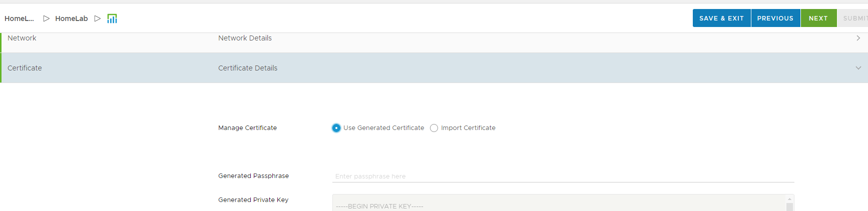Viewport: 868px width, 211px height.
Task: Proceed with the NEXT button
Action: click(818, 18)
